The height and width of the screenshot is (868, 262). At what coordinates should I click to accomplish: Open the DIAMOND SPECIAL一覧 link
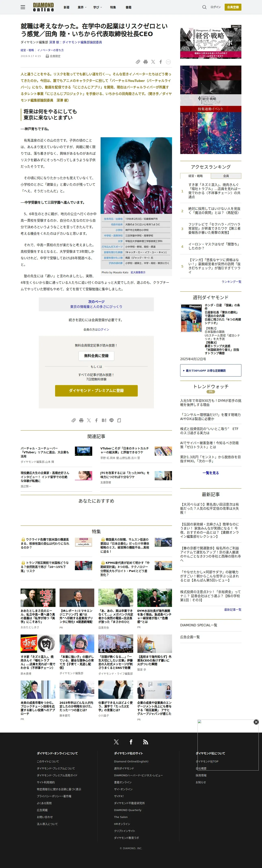click(x=198, y=625)
